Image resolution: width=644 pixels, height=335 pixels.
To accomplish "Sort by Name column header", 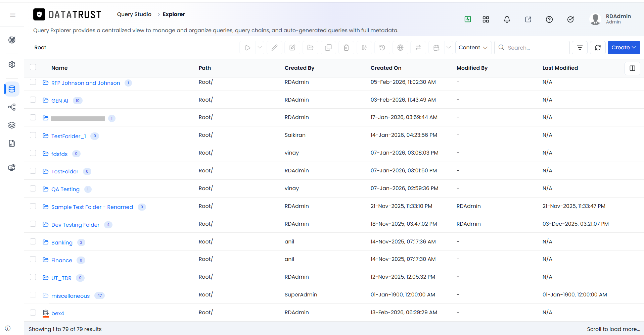I will pos(59,68).
